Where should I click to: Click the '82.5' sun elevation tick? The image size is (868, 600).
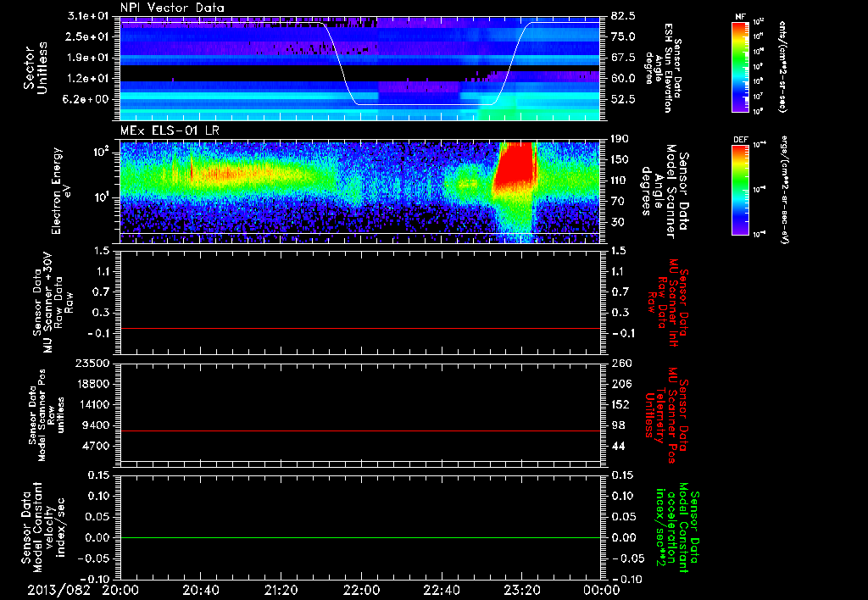point(624,16)
